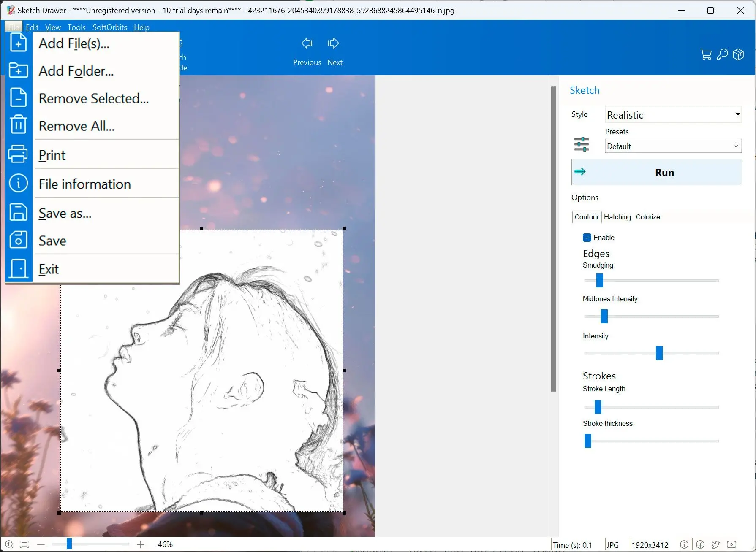This screenshot has height=552, width=756.
Task: Choose Add File(s)... from File menu
Action: click(x=106, y=43)
